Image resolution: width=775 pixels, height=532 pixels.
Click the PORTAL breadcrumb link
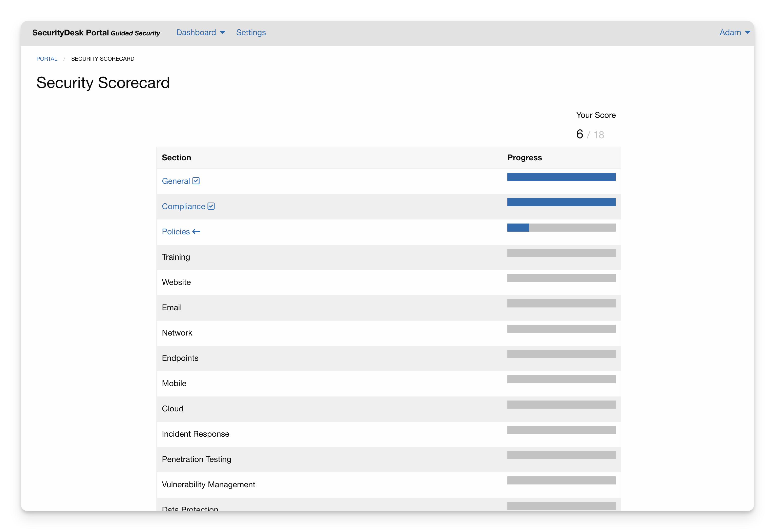point(47,59)
